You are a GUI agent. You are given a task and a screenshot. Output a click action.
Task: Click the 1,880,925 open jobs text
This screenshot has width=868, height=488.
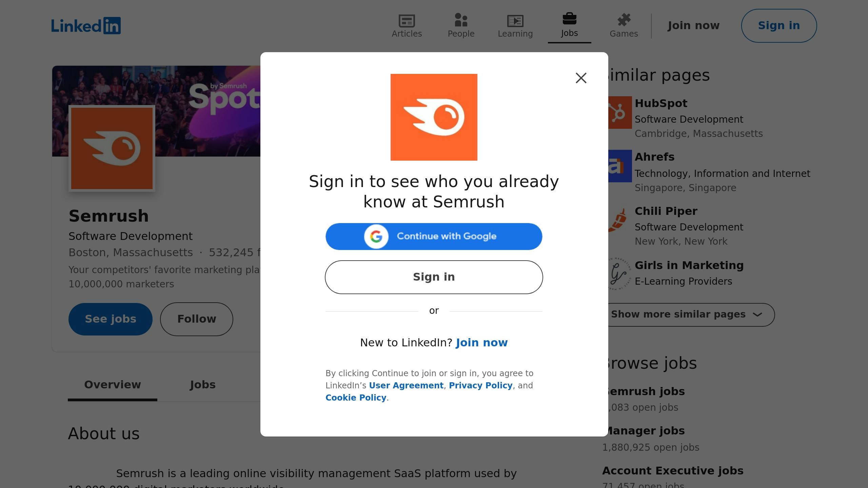pos(651,447)
